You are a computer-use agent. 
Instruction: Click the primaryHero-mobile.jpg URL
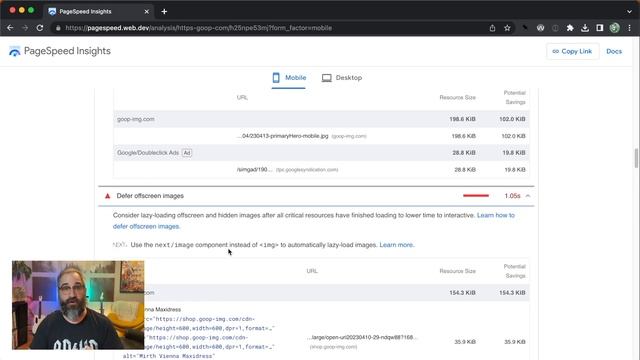click(282, 136)
